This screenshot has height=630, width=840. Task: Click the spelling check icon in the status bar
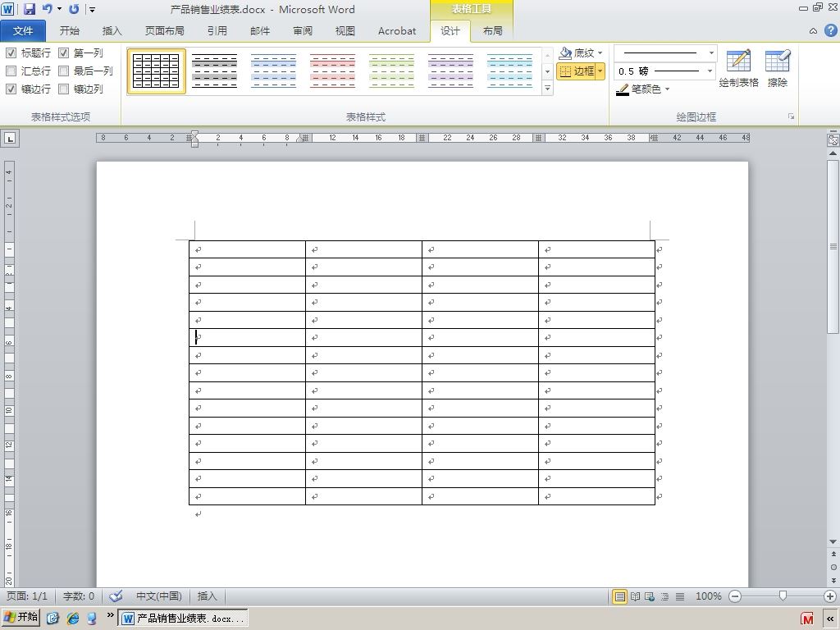tap(116, 596)
